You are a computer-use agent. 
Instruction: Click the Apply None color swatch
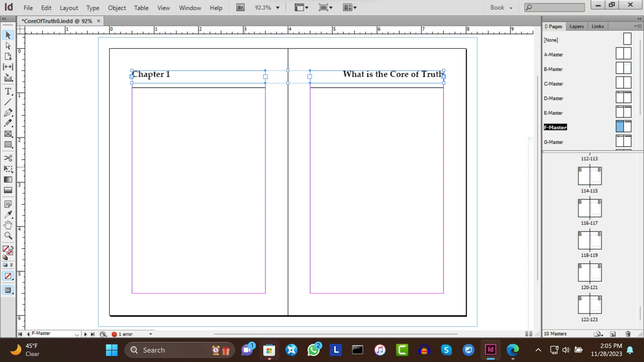point(8,276)
